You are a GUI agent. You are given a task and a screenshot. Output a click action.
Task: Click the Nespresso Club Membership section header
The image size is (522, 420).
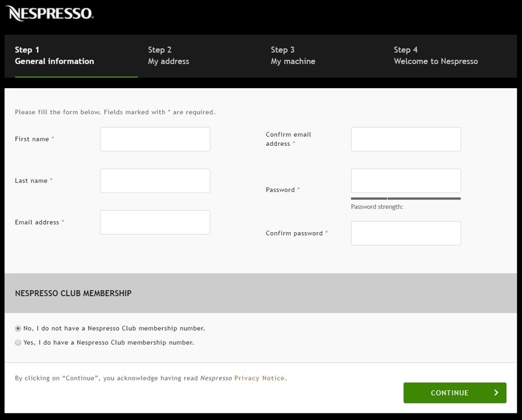pyautogui.click(x=73, y=293)
